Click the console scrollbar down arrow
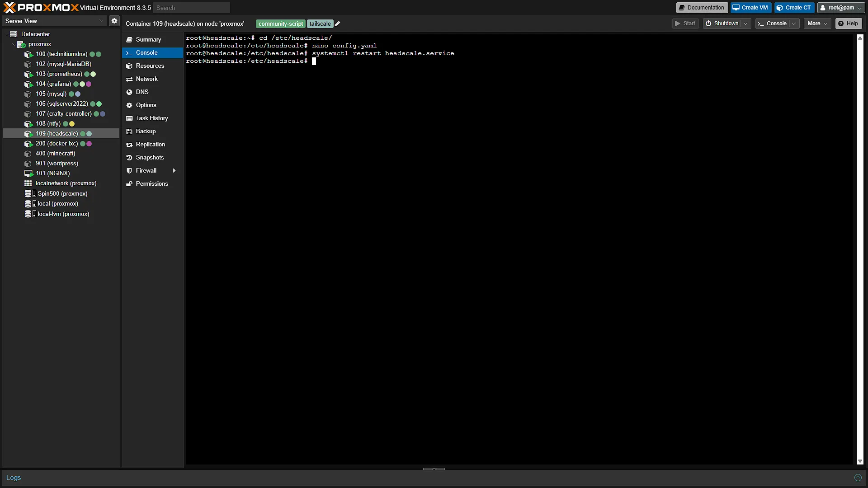 tap(860, 461)
